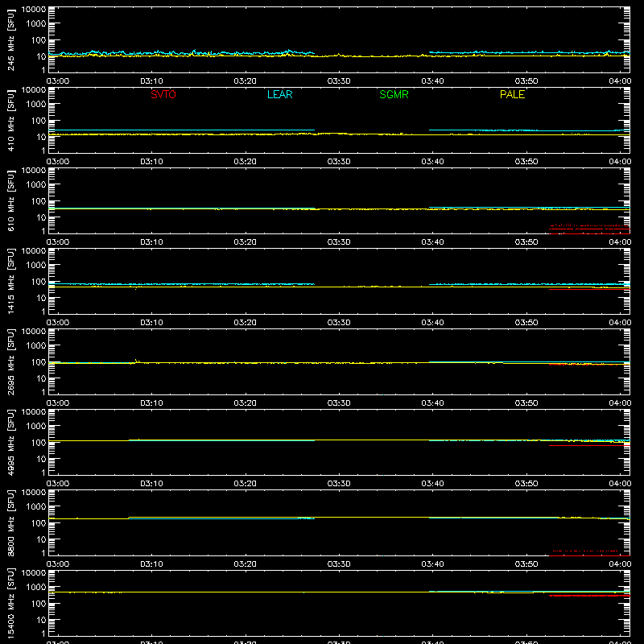Click 1000 y-axis value of 4995 MHz panel
The image size is (644, 644).
pos(36,427)
